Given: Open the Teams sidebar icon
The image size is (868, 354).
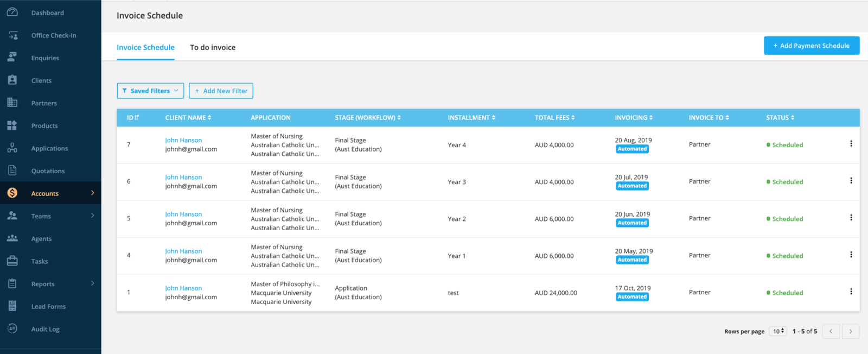Looking at the screenshot, I should pos(12,216).
